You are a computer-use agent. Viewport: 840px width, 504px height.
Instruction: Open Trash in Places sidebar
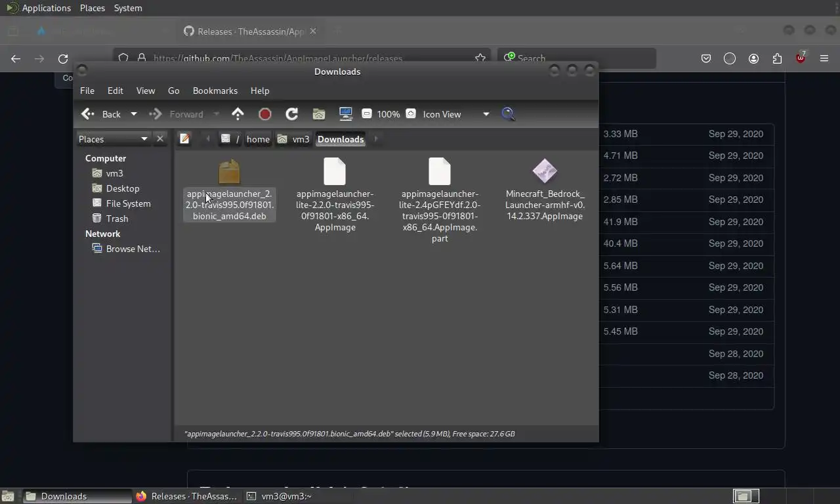(117, 219)
